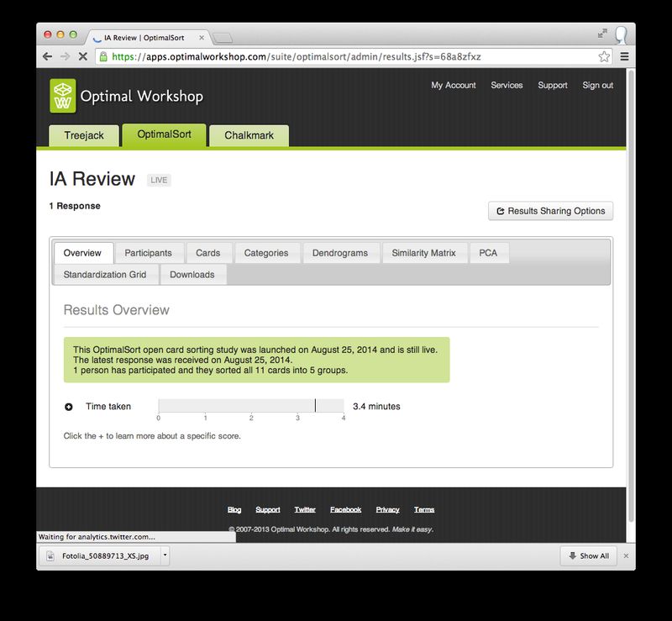Bookmark page with the star icon
This screenshot has height=621, width=672.
pyautogui.click(x=604, y=57)
